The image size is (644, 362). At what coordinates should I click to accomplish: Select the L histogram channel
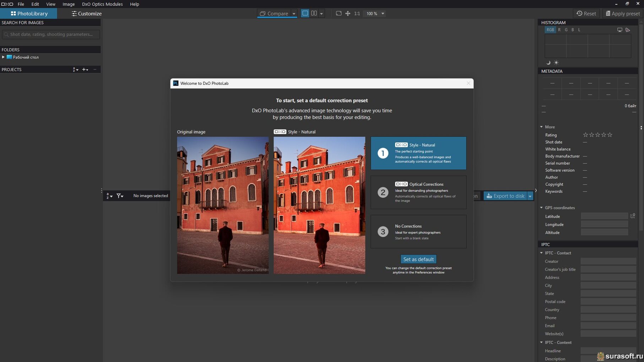click(579, 30)
